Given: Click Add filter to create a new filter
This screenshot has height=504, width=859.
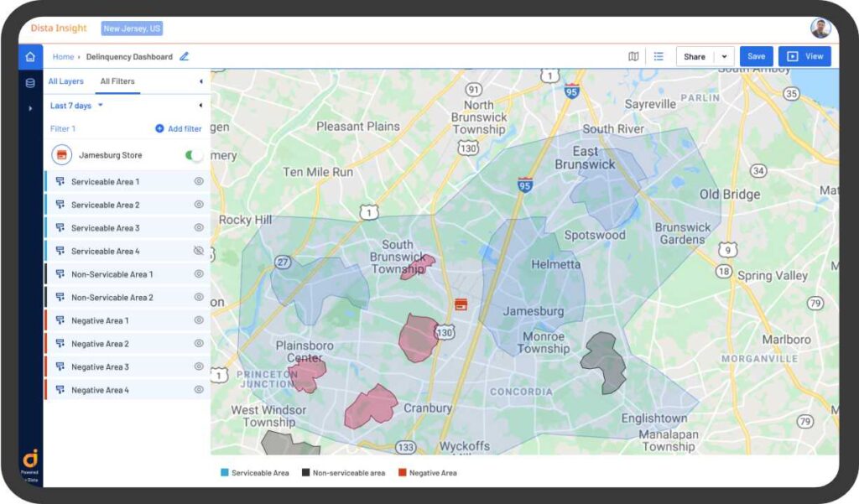Looking at the screenshot, I should click(x=178, y=128).
